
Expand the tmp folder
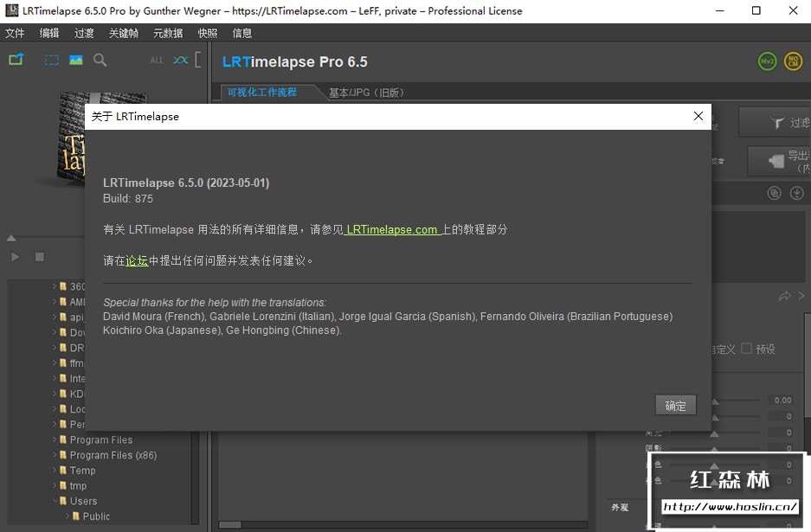[x=55, y=485]
